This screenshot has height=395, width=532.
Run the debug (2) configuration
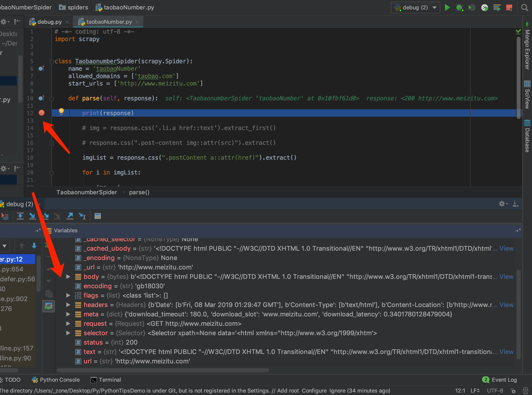447,8
